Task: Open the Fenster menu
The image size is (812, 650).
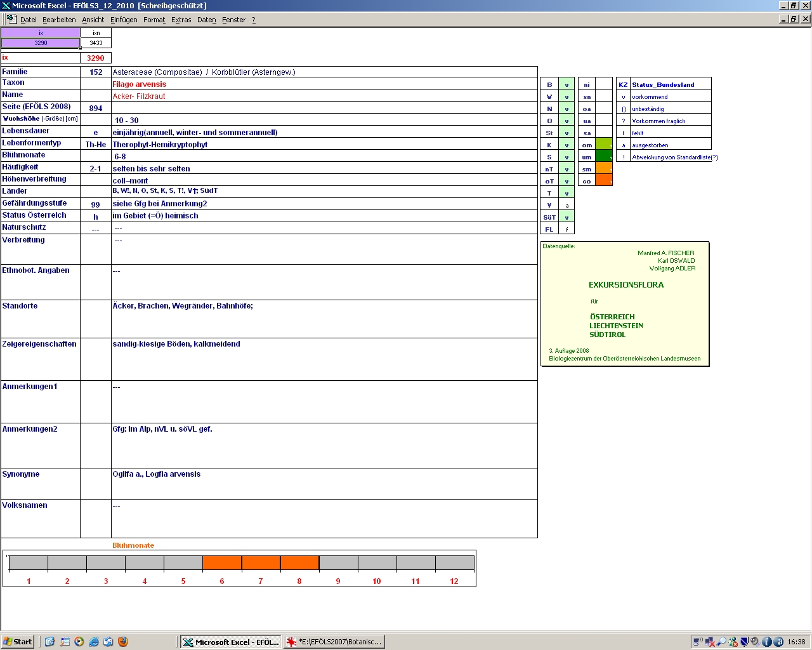Action: click(x=233, y=20)
